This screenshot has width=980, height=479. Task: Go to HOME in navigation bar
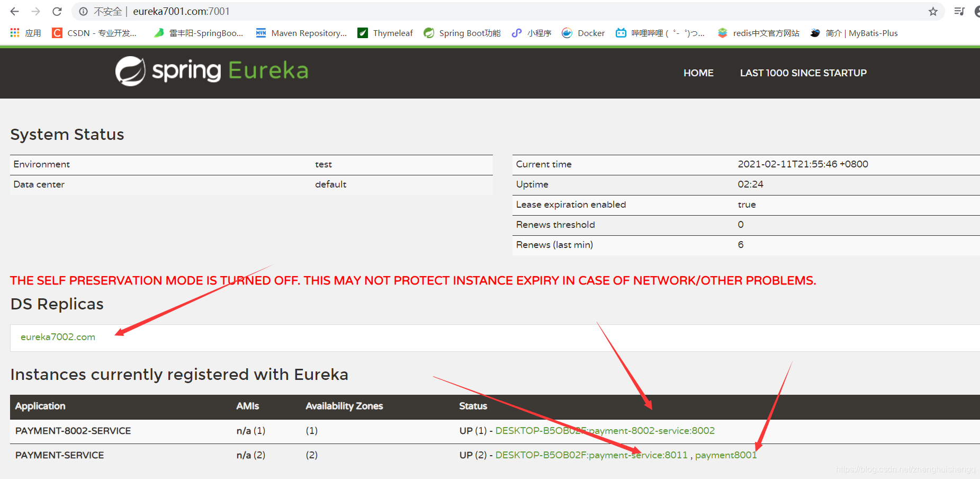click(698, 73)
